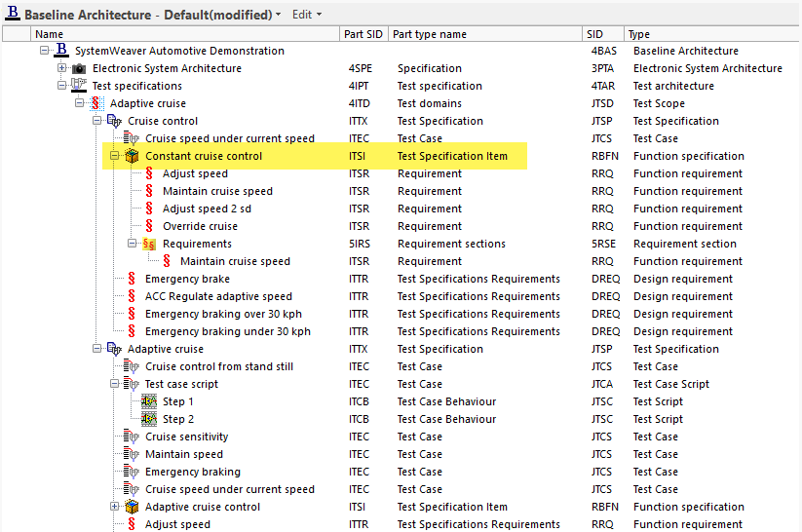Click the Adaptive cruise ITTX test specification icon
The image size is (802, 532).
click(114, 349)
